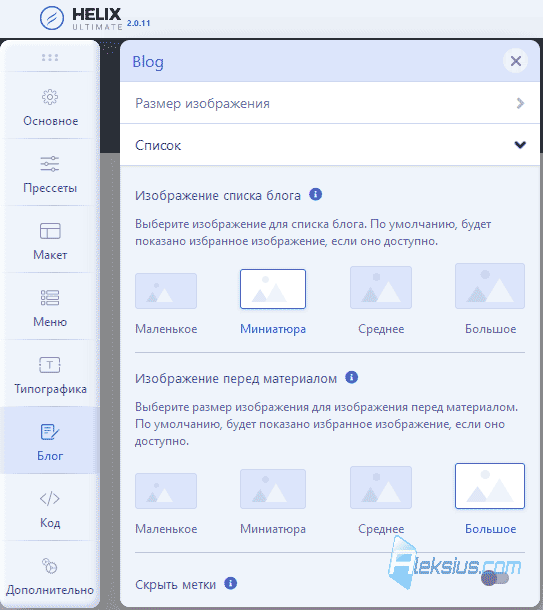Open the Меню sidebar section
This screenshot has height=610, width=543.
point(50,306)
